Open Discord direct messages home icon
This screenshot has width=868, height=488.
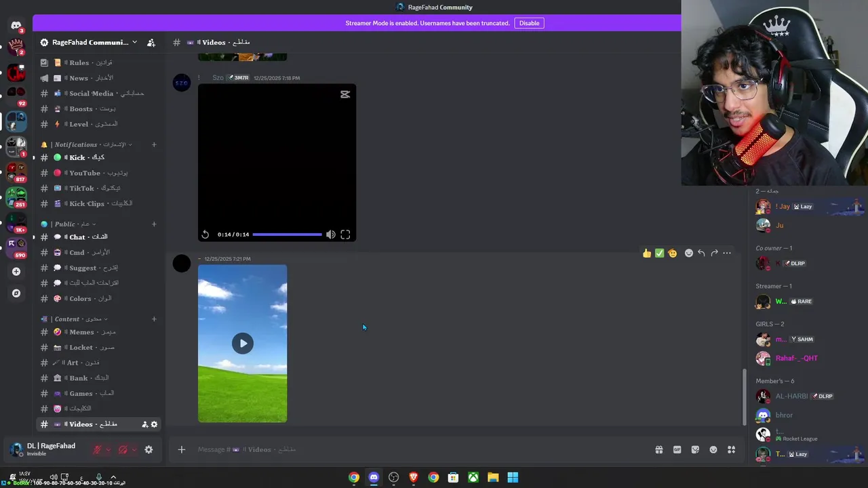16,26
